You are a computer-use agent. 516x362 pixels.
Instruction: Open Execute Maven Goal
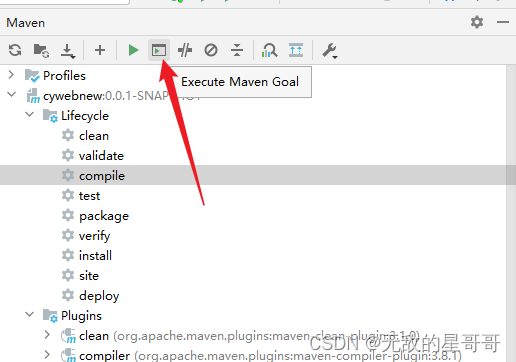159,50
